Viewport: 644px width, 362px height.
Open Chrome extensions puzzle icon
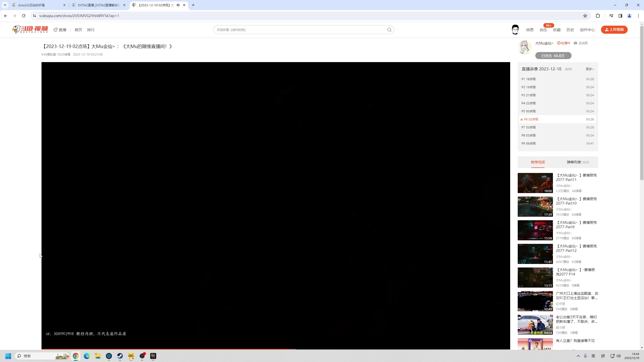point(598,16)
